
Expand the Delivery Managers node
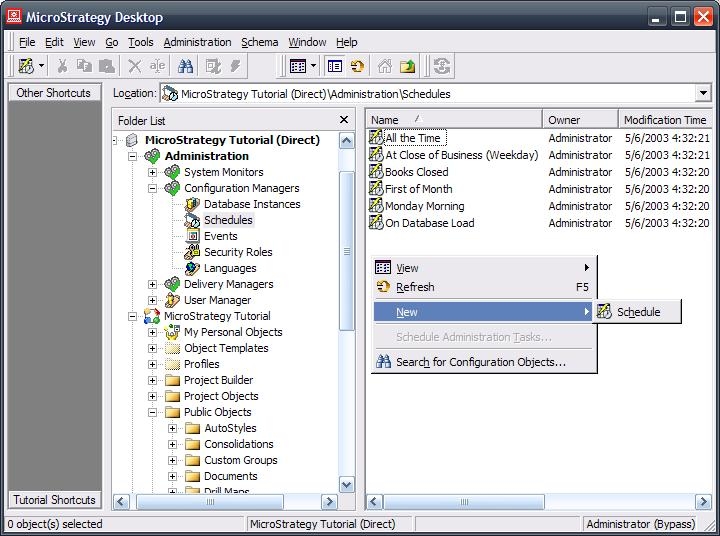pyautogui.click(x=152, y=284)
